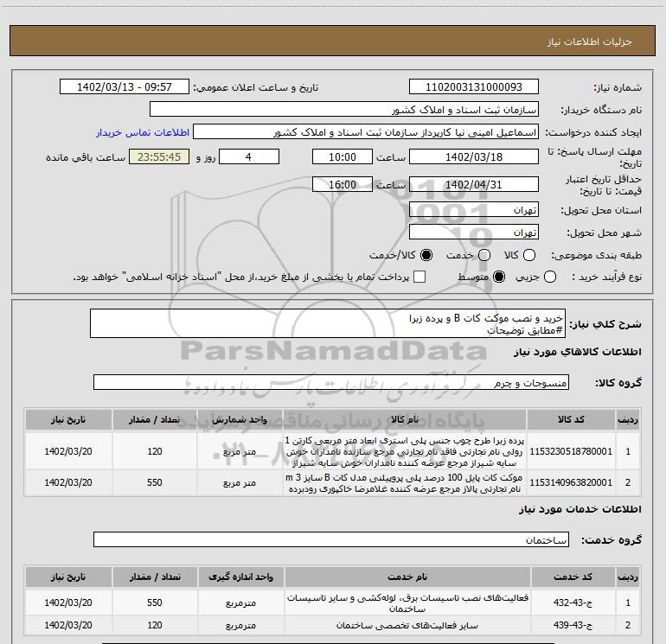
Task: Click the اطلاعات خدمات مورد نیاز section title
Action: (580, 509)
